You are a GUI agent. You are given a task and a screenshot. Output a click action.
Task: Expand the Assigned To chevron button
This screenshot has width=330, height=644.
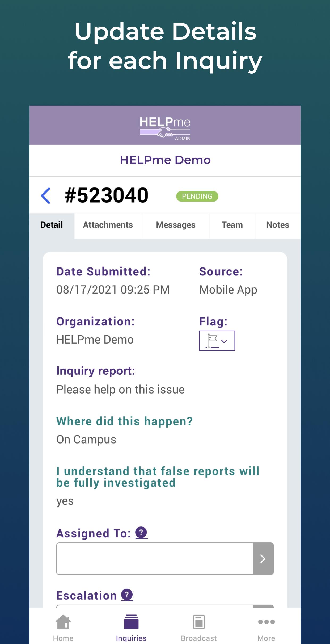(263, 559)
